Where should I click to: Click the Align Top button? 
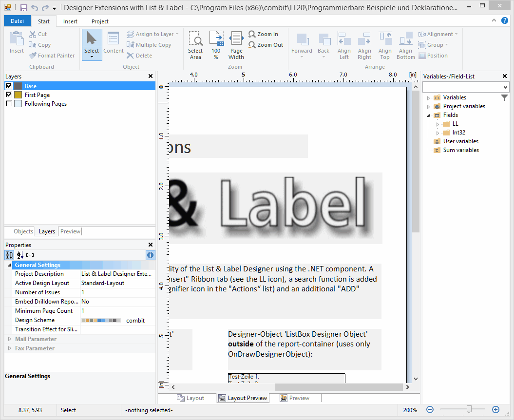coord(385,45)
